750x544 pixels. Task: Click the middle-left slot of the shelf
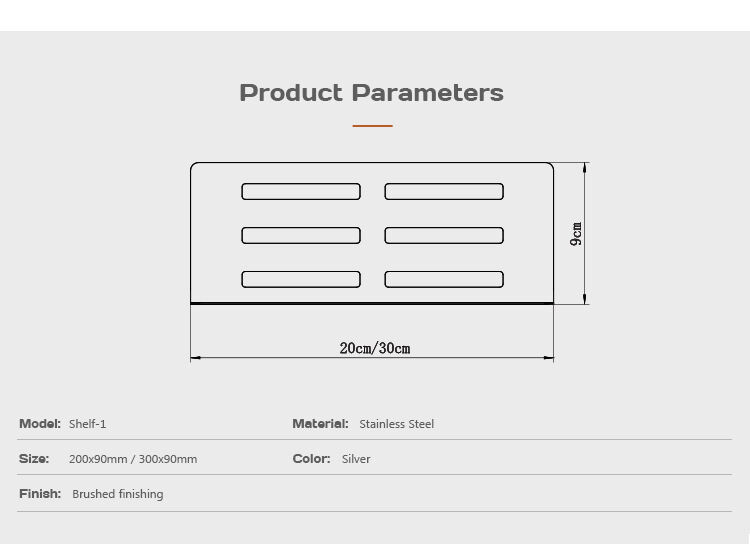point(301,236)
